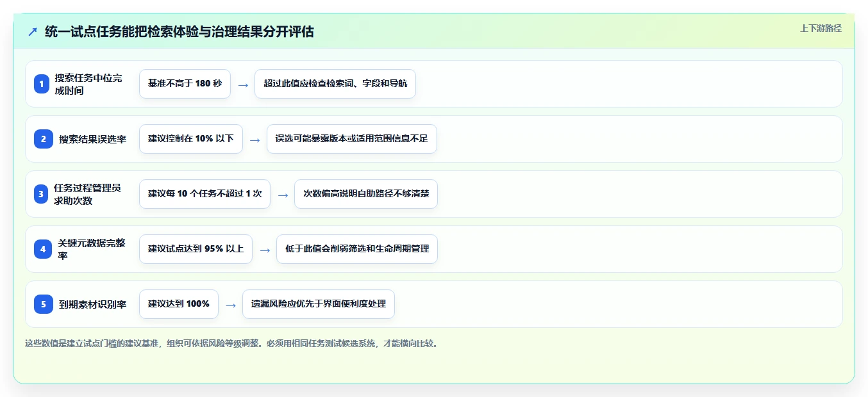The height and width of the screenshot is (397, 868).
Task: Click the label 搜索结果误选率
Action: tap(92, 139)
